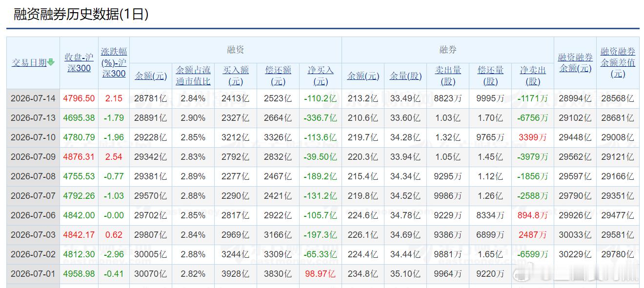
Task: Click sell volume 1.32亿
Action: 448,137
